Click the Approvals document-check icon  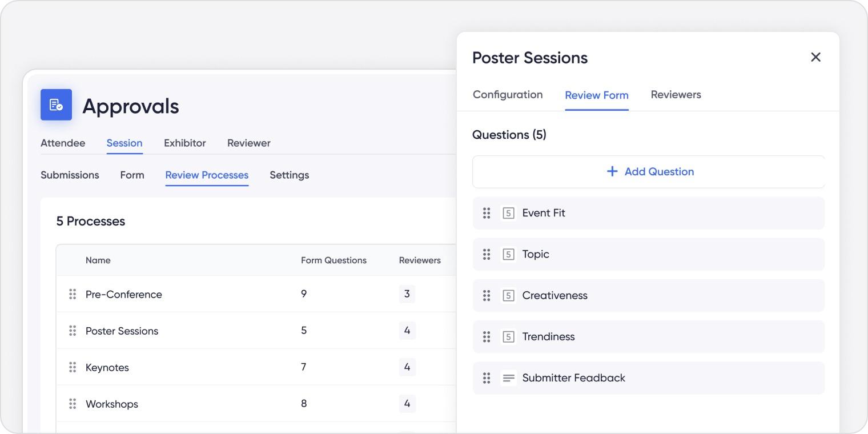coord(56,105)
